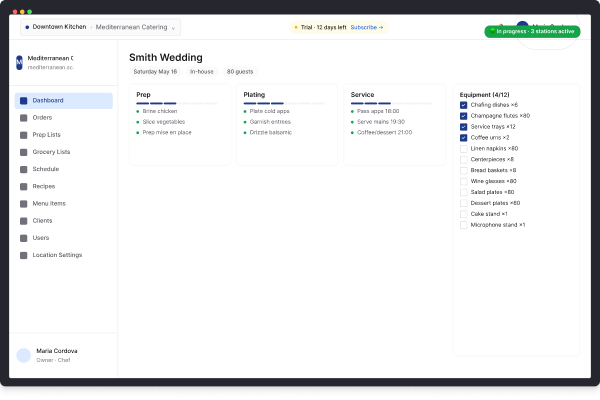Check Linen napkins ×80

coord(463,149)
